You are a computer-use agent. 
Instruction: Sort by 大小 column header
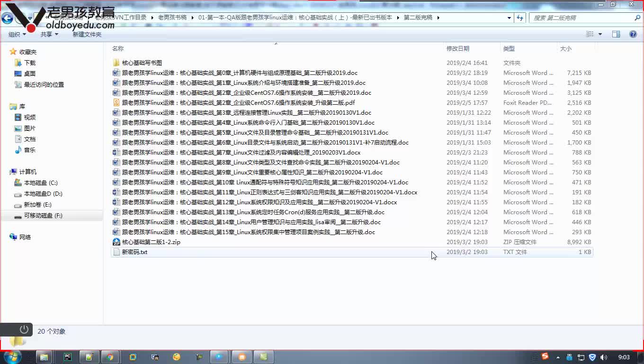(566, 48)
